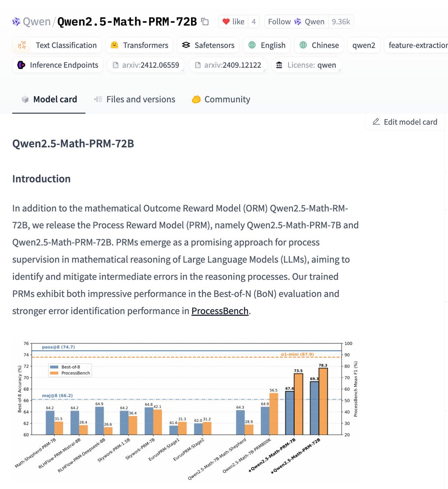Select the Transformers library tag
Viewport: 448px width, 489px height.
[x=139, y=45]
